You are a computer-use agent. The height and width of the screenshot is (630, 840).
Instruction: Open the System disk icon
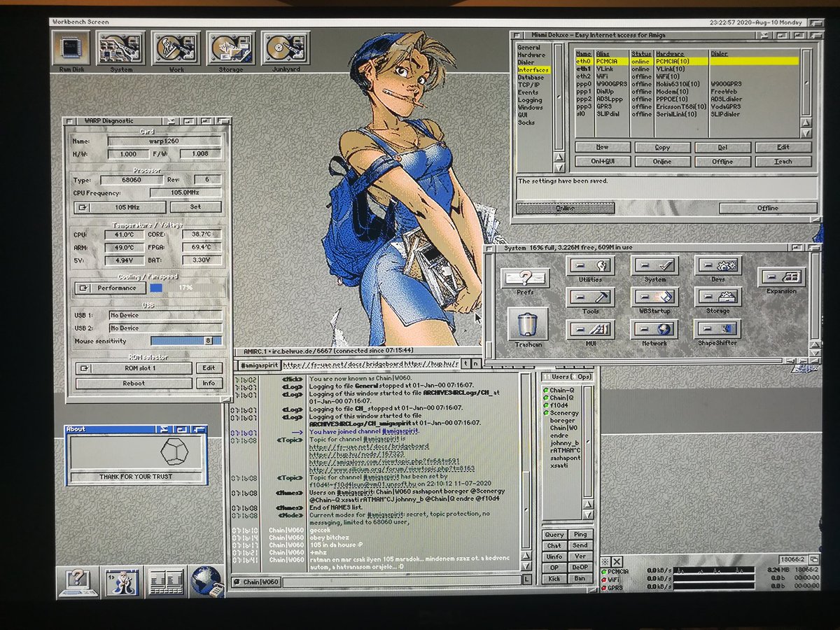121,48
